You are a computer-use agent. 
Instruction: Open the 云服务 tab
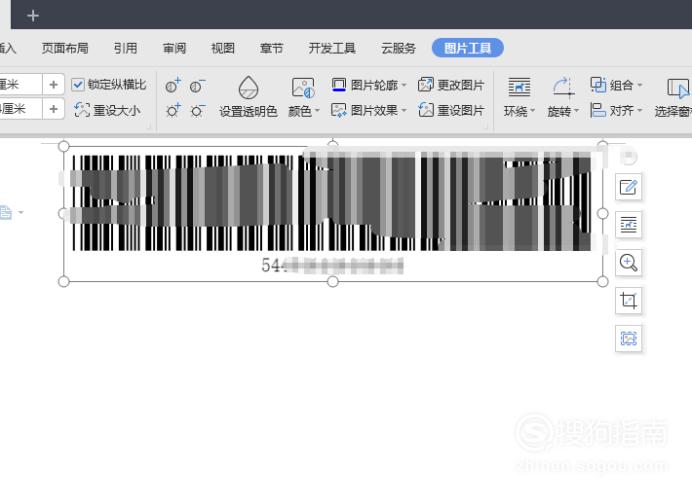[399, 48]
